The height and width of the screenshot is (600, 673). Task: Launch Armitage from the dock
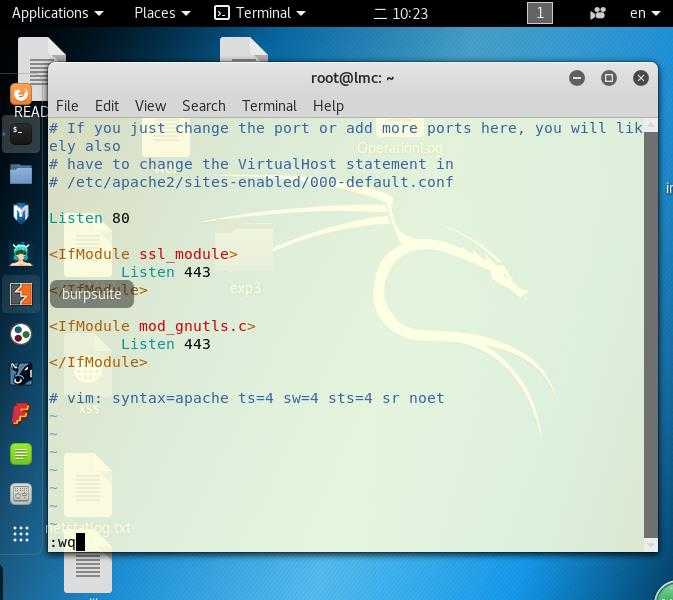click(x=21, y=254)
